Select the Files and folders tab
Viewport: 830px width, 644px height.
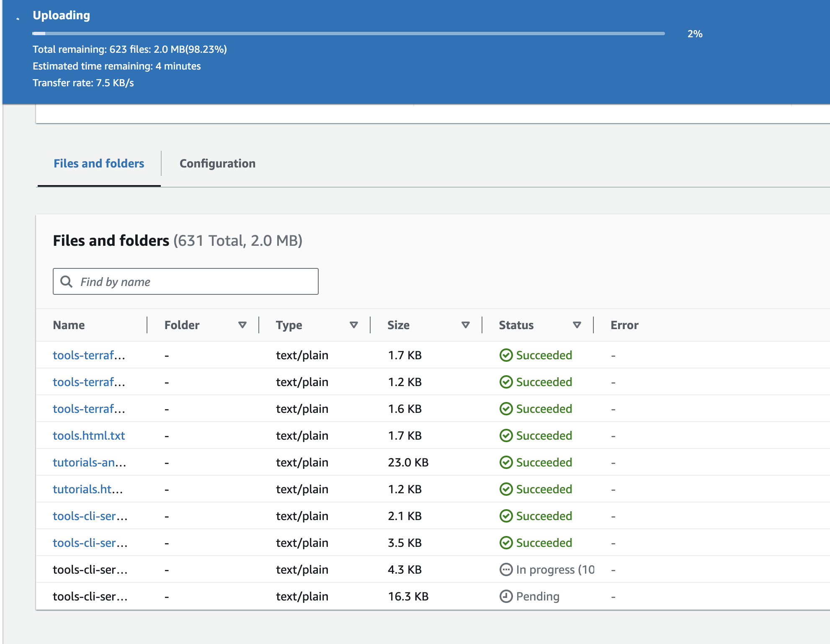click(x=99, y=163)
